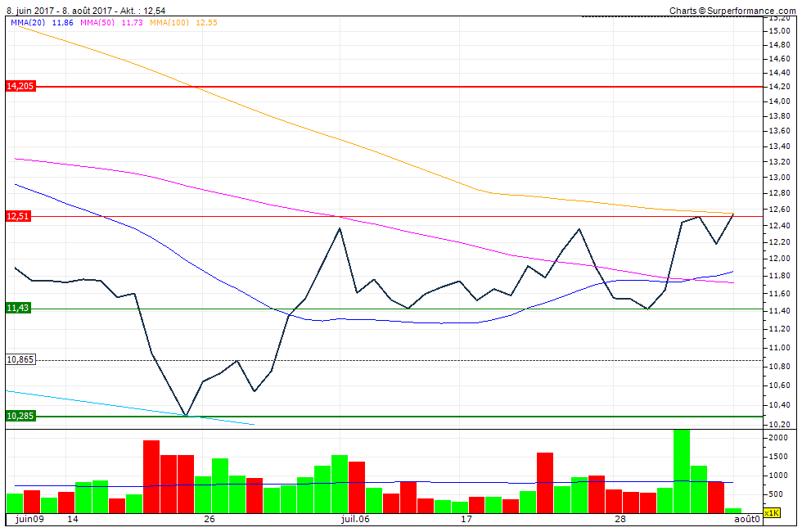Select the MMA(100) legend label
The height and width of the screenshot is (532, 802).
coord(169,23)
